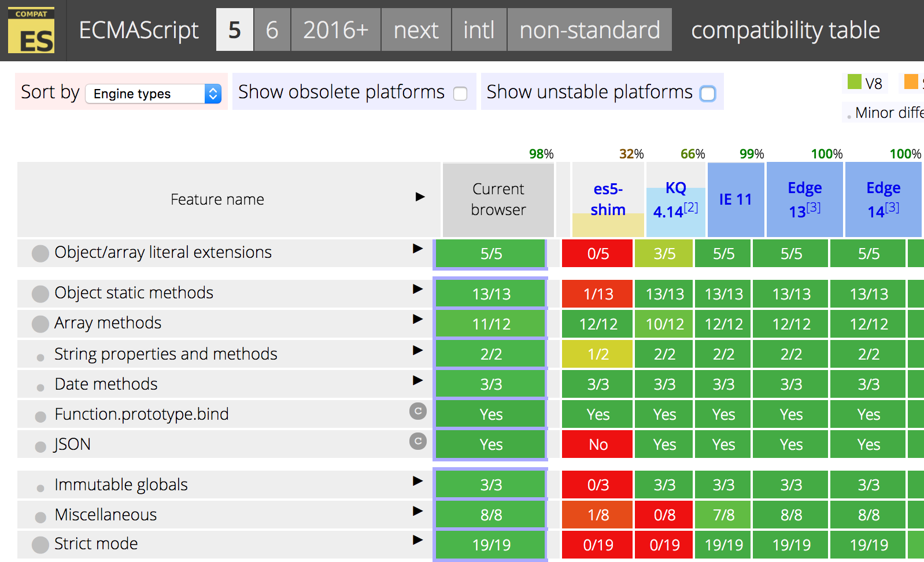The image size is (924, 562).
Task: Select the non-standard tab
Action: 589,30
